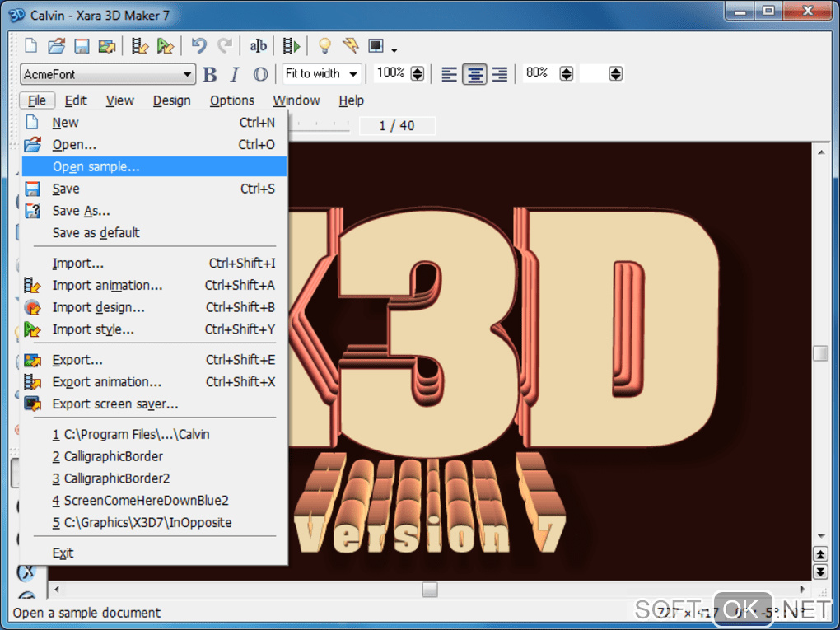840x630 pixels.
Task: Choose Import design... entry
Action: [x=154, y=307]
